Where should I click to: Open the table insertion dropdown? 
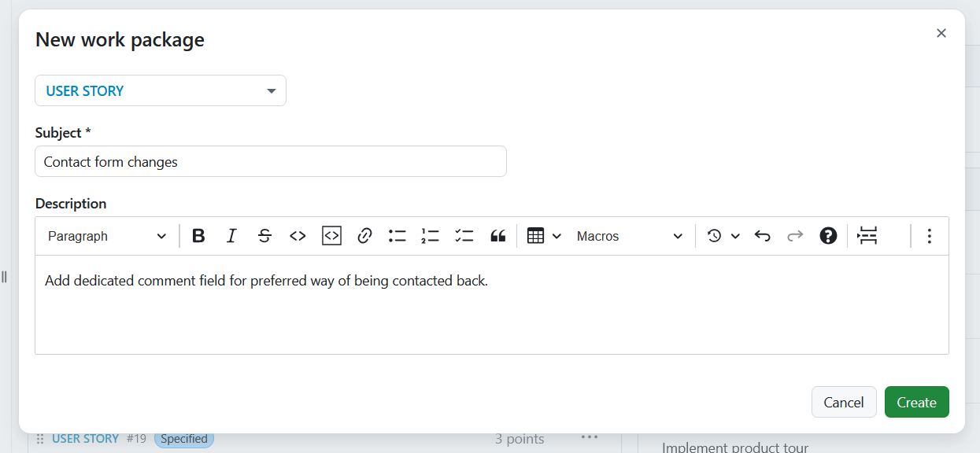[544, 235]
